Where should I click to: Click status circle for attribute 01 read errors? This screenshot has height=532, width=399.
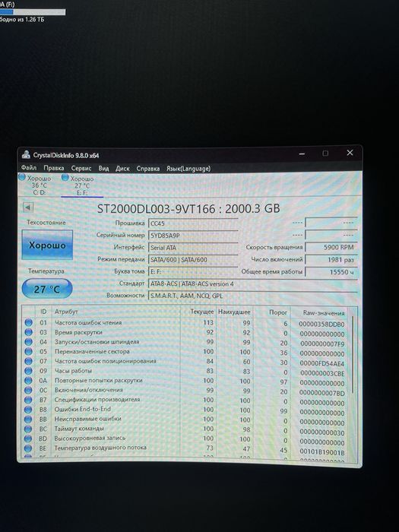point(29,322)
